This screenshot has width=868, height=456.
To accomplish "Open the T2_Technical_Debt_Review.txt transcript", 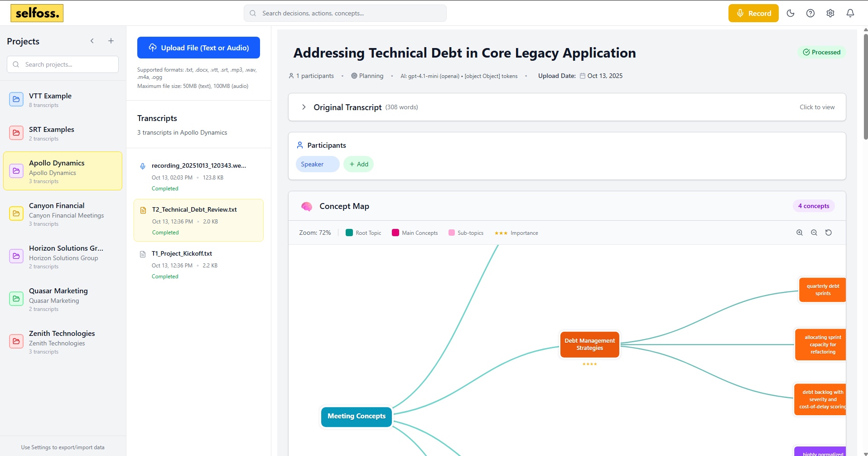I will pos(198,220).
